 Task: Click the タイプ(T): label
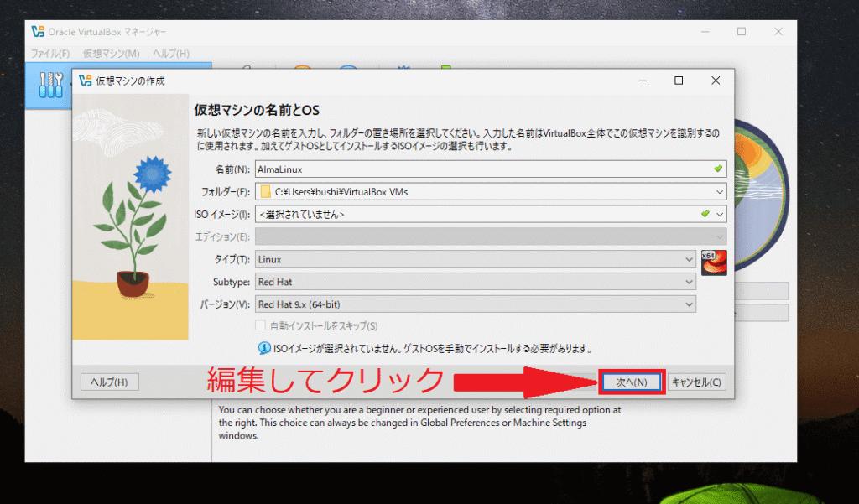(x=232, y=259)
